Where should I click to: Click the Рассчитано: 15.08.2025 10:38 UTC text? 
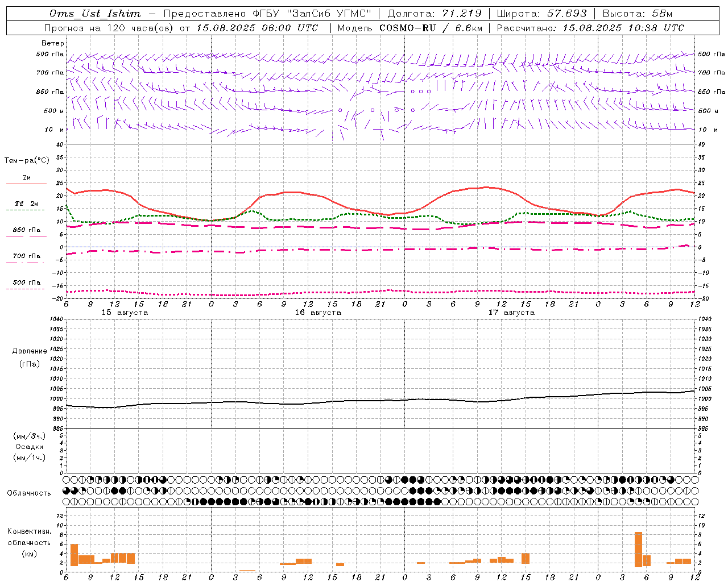pyautogui.click(x=590, y=28)
